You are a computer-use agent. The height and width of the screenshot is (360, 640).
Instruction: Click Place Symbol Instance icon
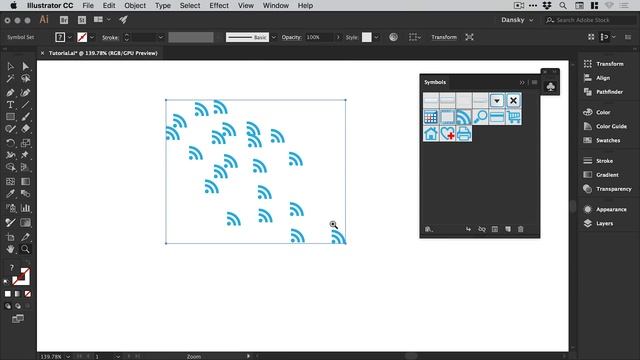point(468,229)
